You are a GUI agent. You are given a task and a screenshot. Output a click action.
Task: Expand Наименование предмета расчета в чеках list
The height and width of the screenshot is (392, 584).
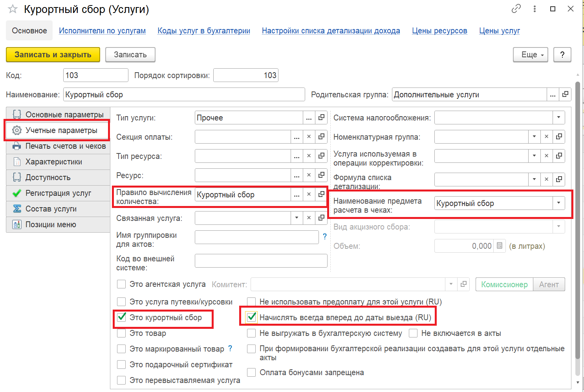pyautogui.click(x=559, y=203)
